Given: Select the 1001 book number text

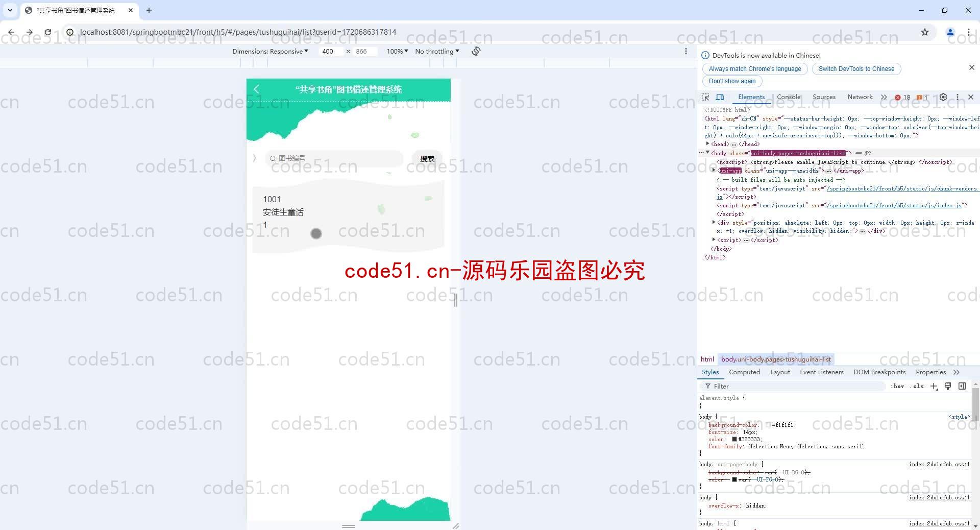Looking at the screenshot, I should 272,199.
